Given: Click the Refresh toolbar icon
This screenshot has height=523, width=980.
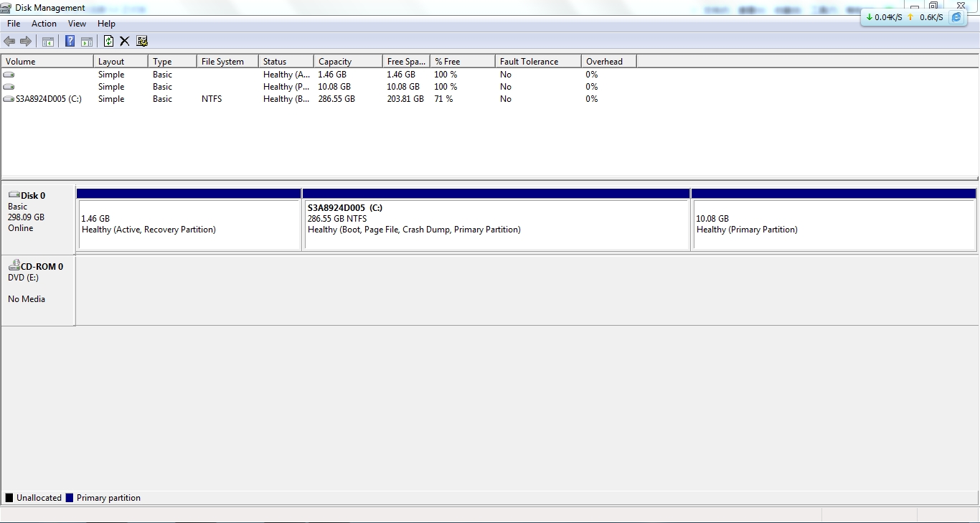Looking at the screenshot, I should point(108,42).
